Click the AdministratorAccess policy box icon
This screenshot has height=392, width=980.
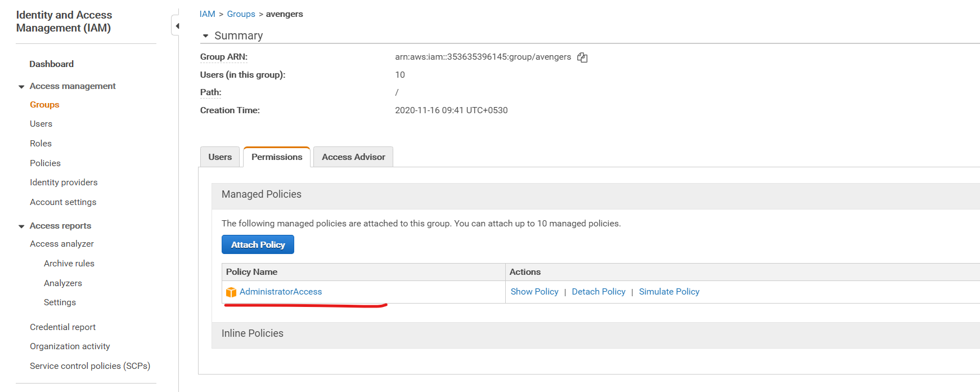coord(231,292)
